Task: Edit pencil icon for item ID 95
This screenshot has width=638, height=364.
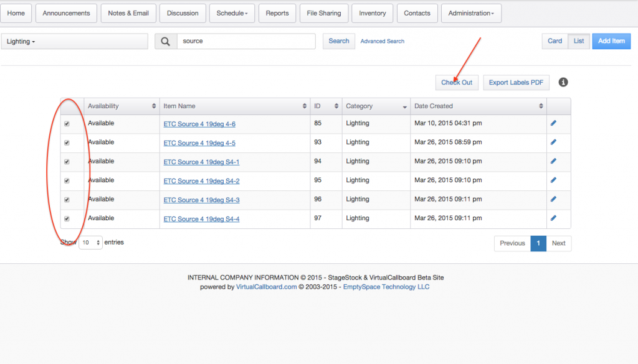Action: pyautogui.click(x=553, y=180)
